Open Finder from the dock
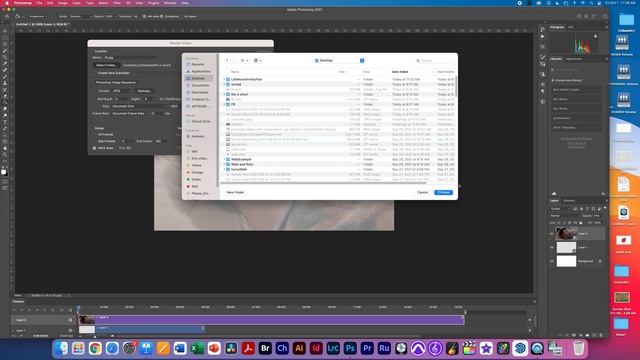The width and height of the screenshot is (640, 360). [61, 348]
